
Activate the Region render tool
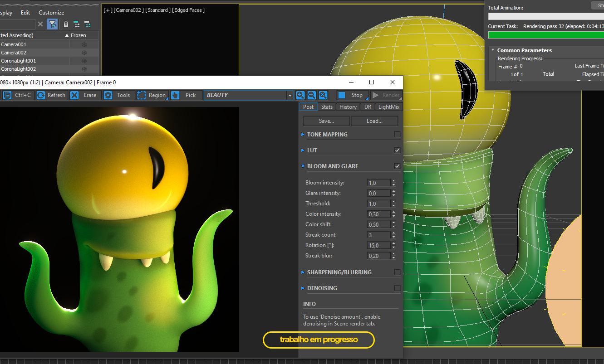pyautogui.click(x=152, y=95)
